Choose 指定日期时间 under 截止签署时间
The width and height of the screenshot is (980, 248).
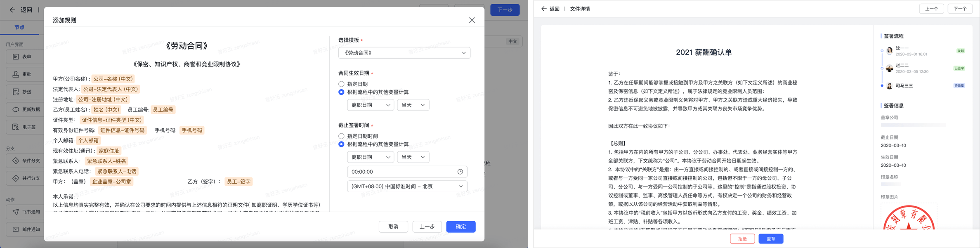click(341, 136)
